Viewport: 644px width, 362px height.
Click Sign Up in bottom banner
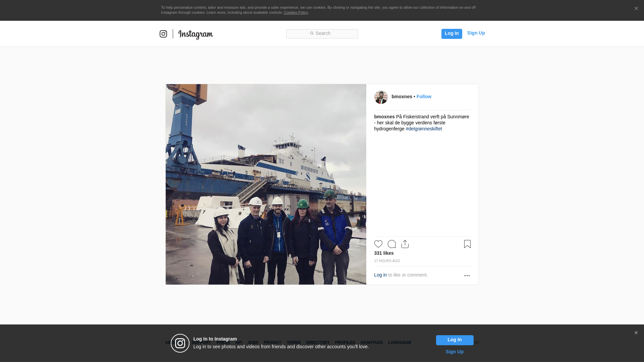coord(454,352)
